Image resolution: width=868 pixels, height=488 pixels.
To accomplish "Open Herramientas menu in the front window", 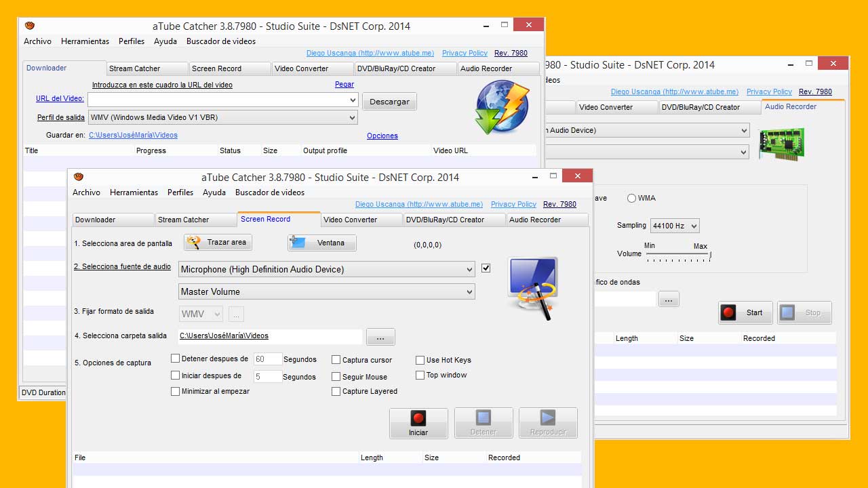I will click(134, 192).
